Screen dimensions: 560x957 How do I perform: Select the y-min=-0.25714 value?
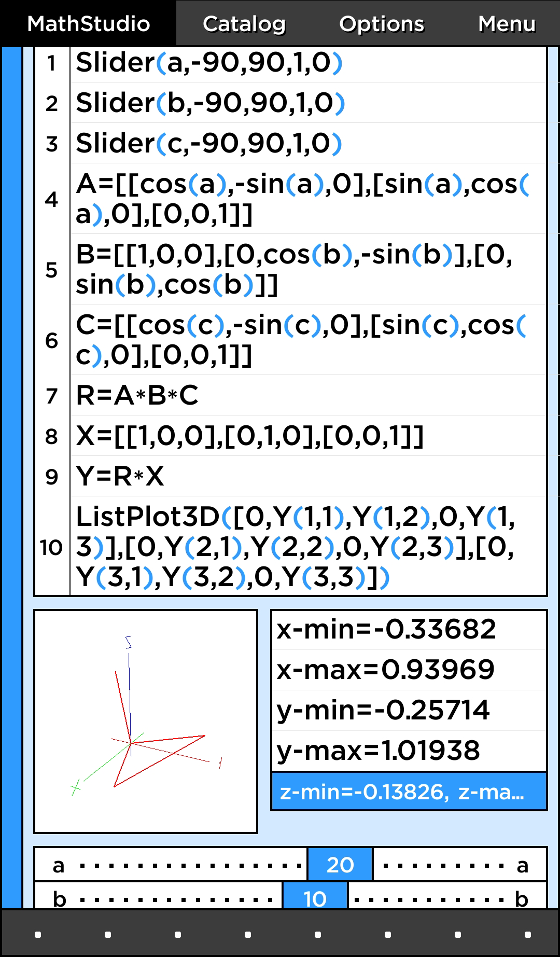tap(409, 710)
